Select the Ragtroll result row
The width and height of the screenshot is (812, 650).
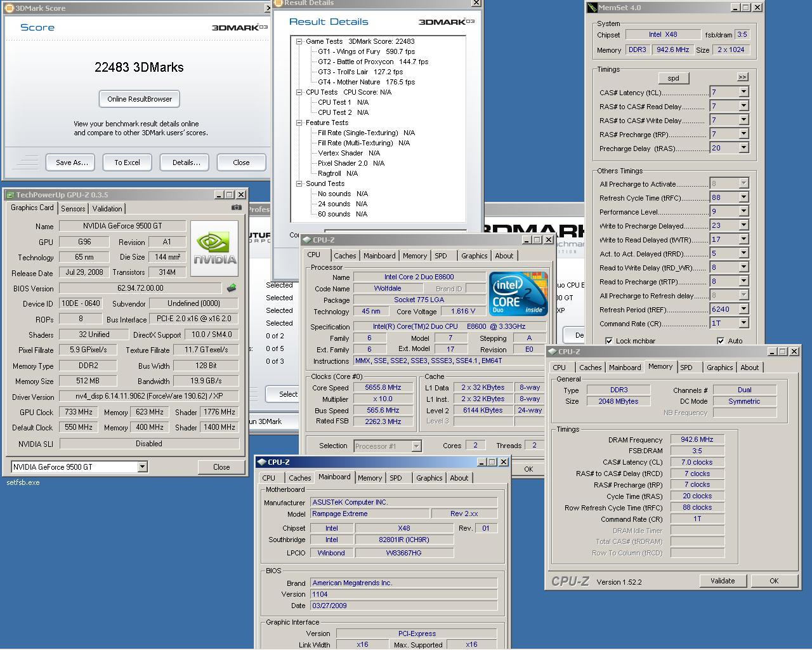pyautogui.click(x=337, y=173)
